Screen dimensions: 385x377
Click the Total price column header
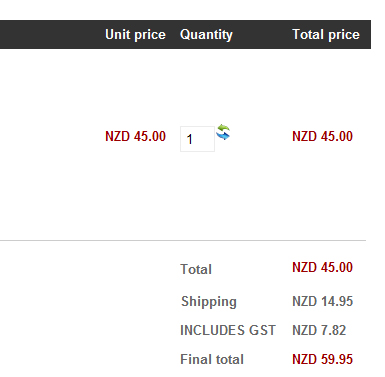(x=326, y=35)
